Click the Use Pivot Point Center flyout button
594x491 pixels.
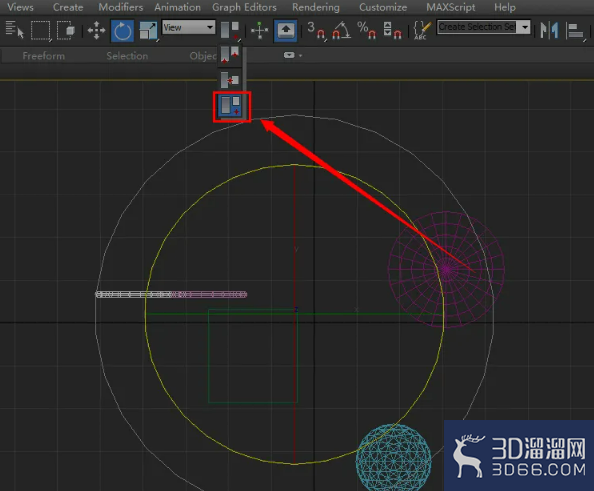[x=230, y=30]
